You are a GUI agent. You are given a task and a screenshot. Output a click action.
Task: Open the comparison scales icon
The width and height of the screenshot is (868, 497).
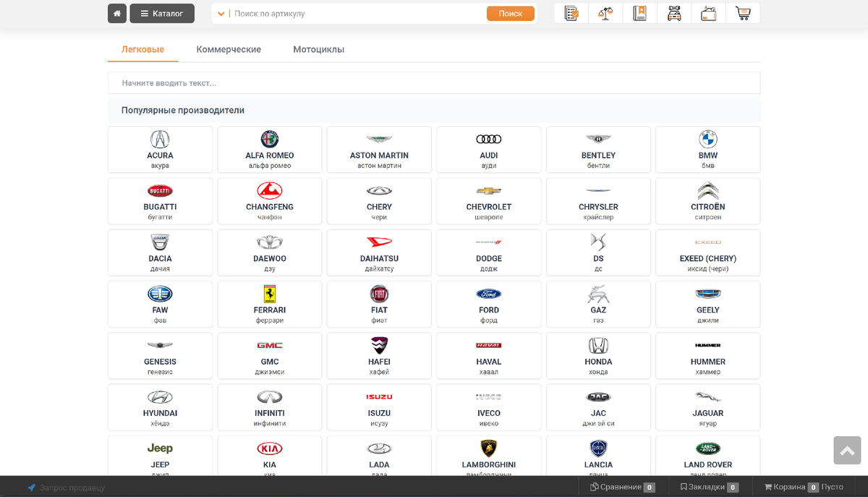[605, 13]
